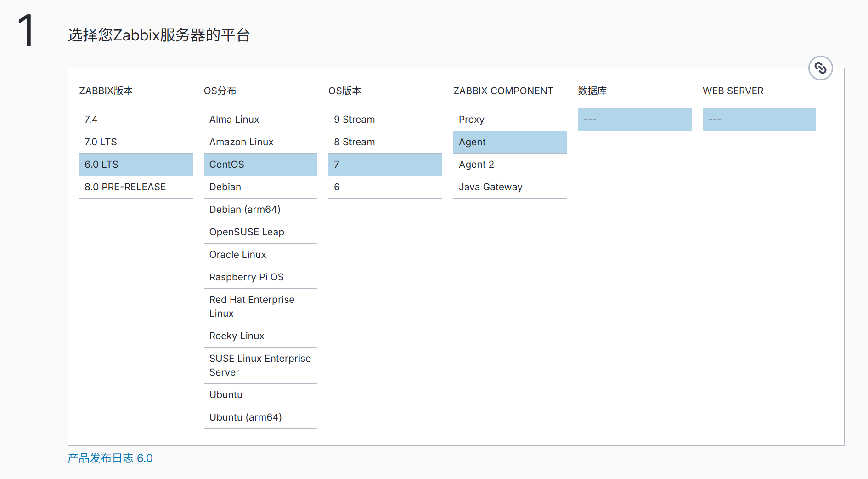Image resolution: width=868 pixels, height=479 pixels.
Task: Select Debian (arm64) distribution
Action: point(260,210)
